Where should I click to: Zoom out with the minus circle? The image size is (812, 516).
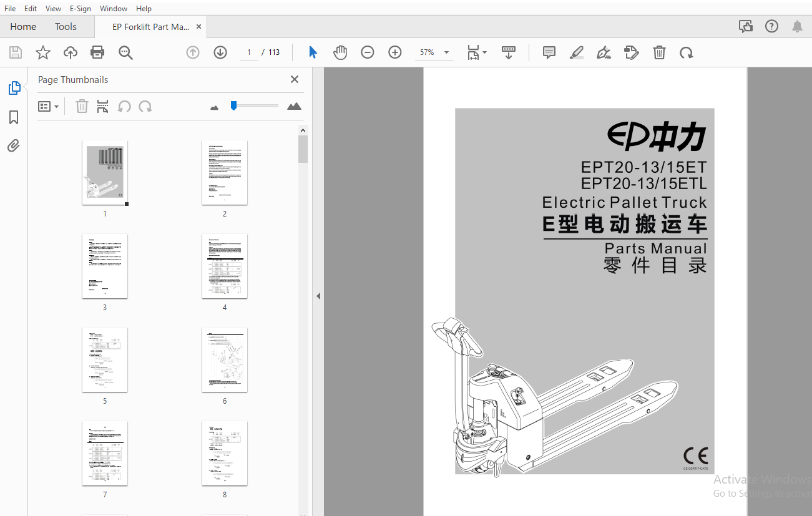click(x=368, y=52)
